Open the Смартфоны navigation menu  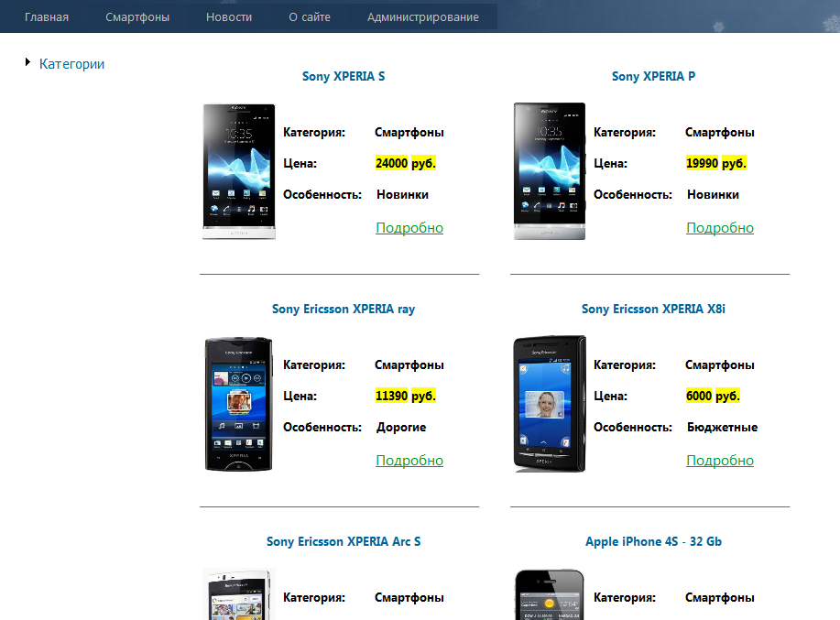(x=137, y=17)
